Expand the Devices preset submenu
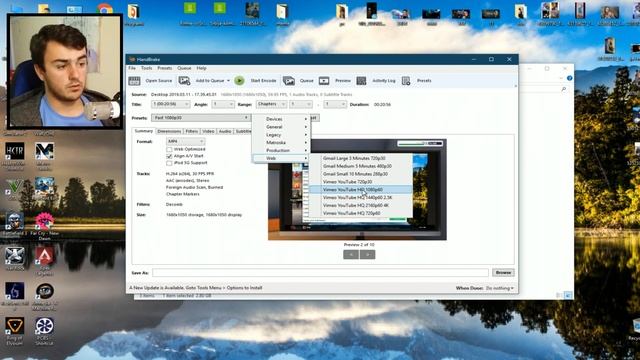The height and width of the screenshot is (360, 640). (282, 119)
